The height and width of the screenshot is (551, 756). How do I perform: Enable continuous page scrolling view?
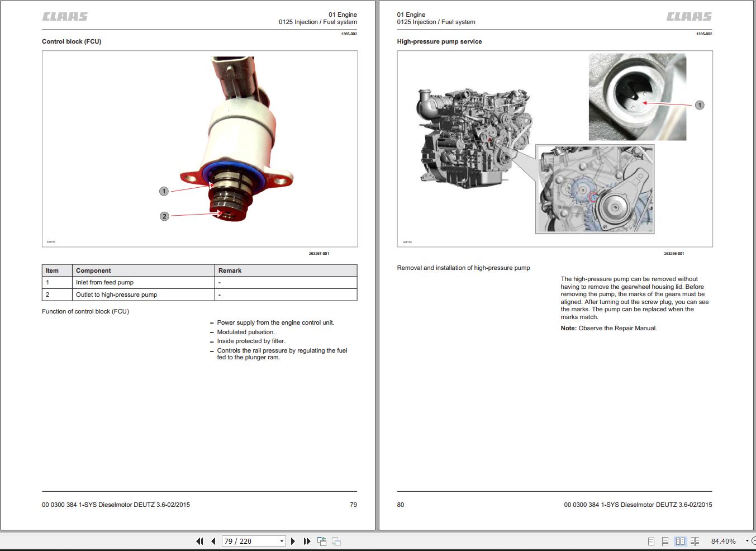tap(665, 541)
